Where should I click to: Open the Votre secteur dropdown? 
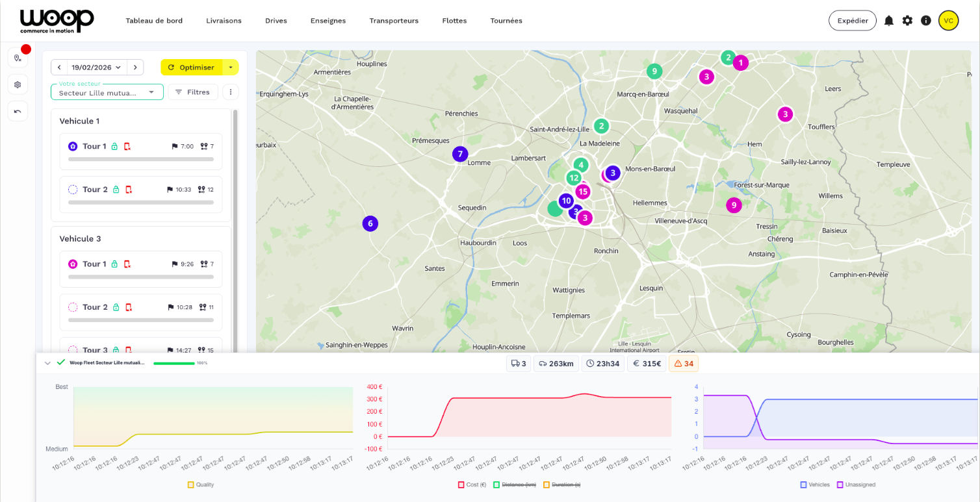coord(107,92)
